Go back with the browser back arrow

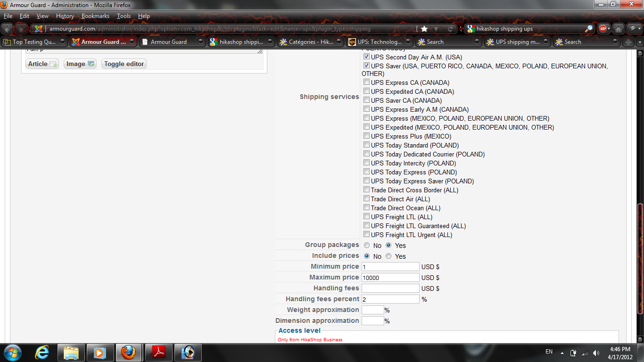click(x=8, y=29)
